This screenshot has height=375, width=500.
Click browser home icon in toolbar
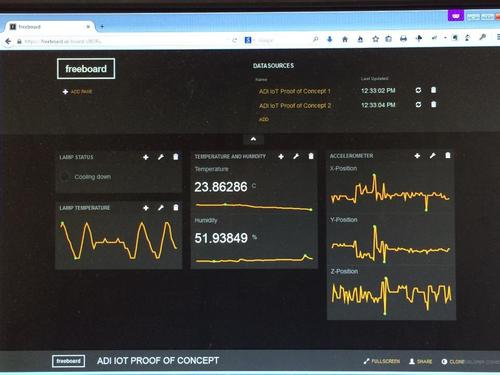point(345,39)
